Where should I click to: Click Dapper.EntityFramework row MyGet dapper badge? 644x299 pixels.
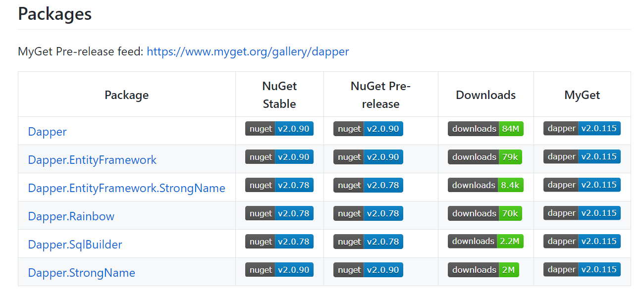tap(582, 156)
